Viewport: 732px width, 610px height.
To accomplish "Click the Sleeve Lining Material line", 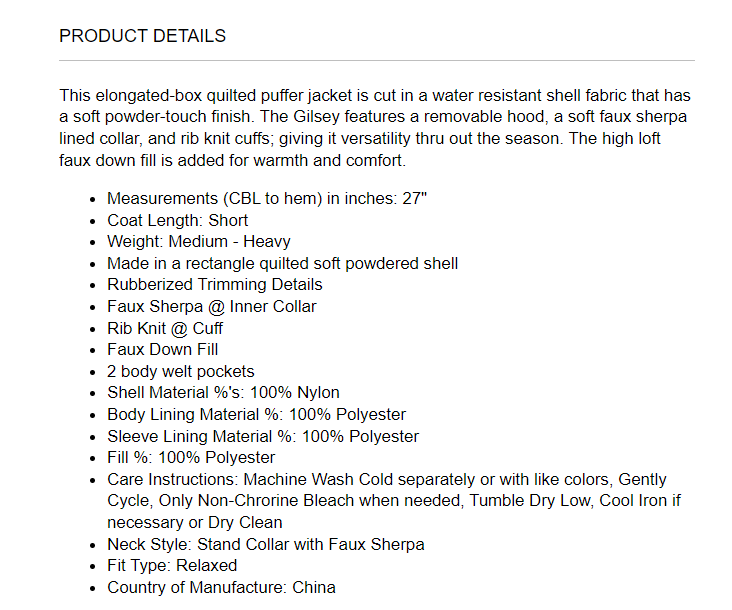I will coord(263,436).
